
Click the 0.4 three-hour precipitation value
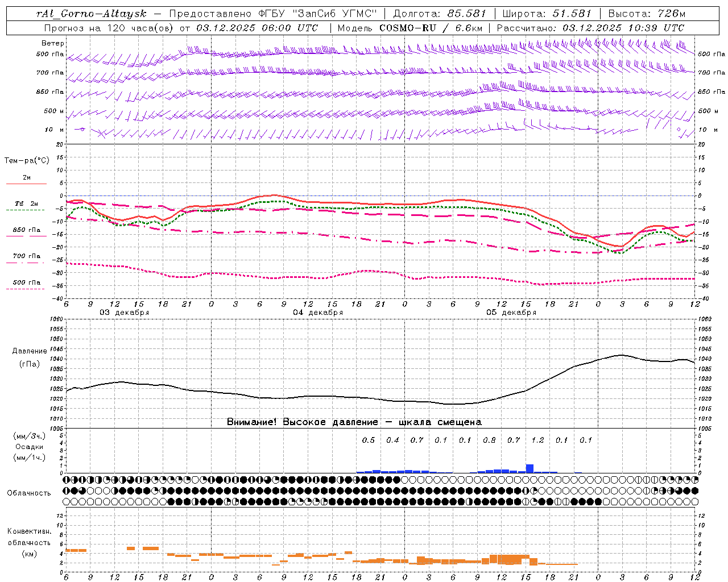(x=392, y=440)
